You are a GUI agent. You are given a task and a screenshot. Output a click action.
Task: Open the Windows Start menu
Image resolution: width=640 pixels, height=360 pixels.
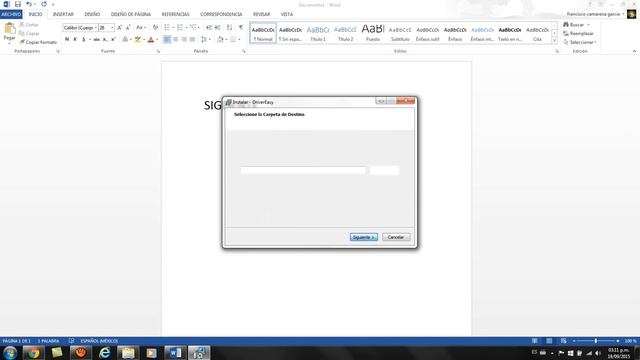[x=9, y=353]
